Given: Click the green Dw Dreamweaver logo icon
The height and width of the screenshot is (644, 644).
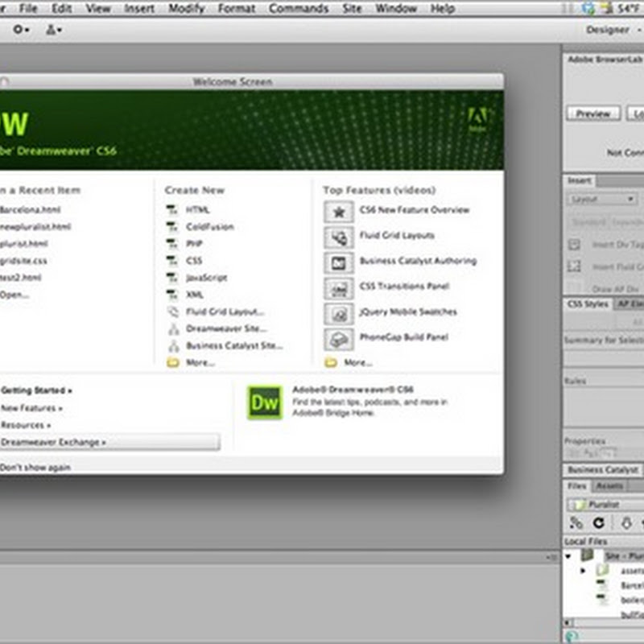Looking at the screenshot, I should (x=265, y=402).
